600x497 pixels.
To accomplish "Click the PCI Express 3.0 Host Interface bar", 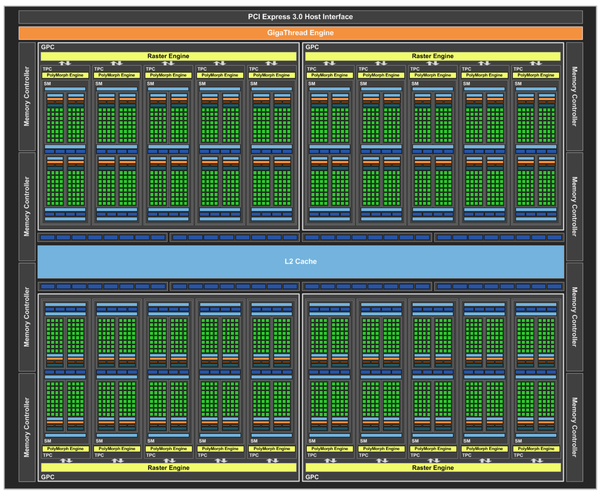I will coord(300,17).
